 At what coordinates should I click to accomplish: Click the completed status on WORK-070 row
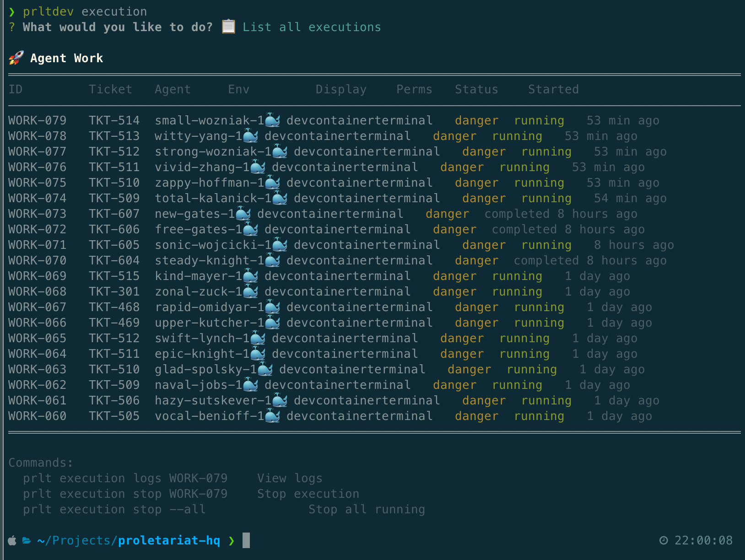[546, 260]
